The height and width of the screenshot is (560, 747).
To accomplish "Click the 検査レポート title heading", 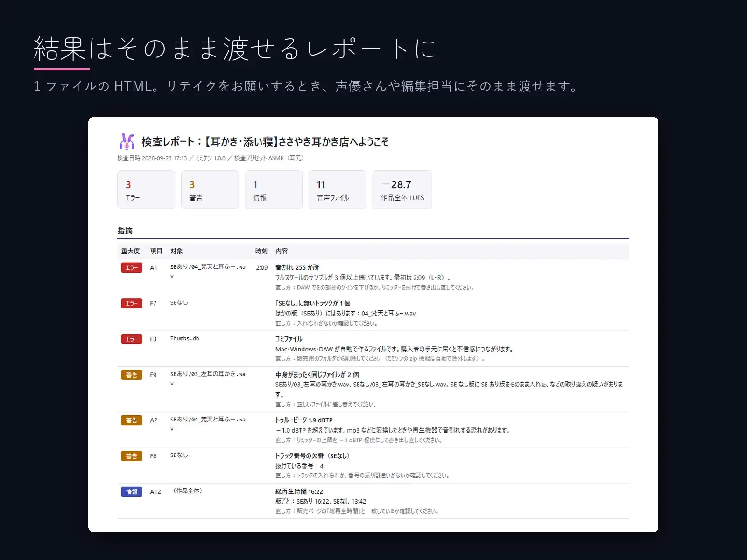I will [x=265, y=141].
